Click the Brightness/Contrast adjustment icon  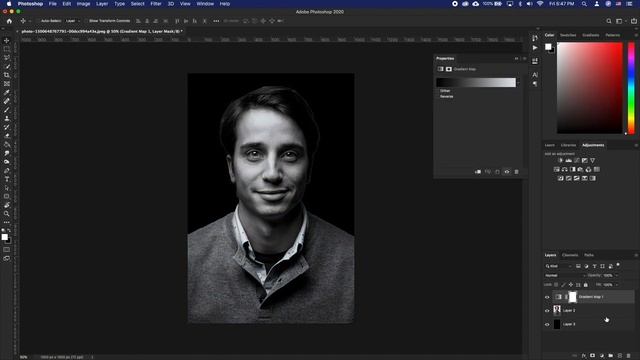[x=560, y=160]
